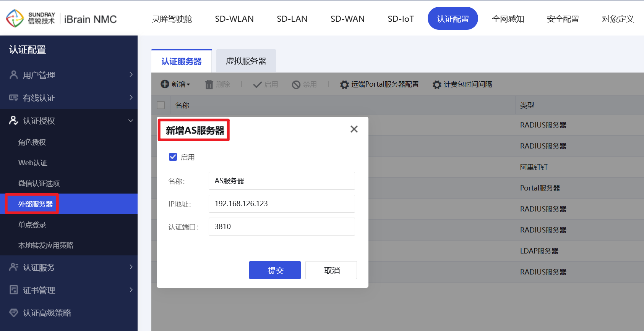The width and height of the screenshot is (644, 331).
Task: Click the iBrain NMC title text
Action: point(90,19)
